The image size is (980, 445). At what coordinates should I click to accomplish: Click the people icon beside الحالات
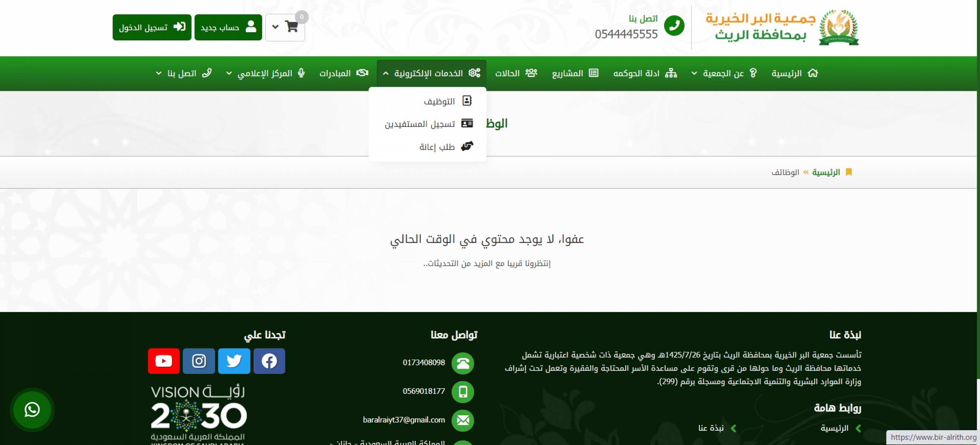pos(531,73)
